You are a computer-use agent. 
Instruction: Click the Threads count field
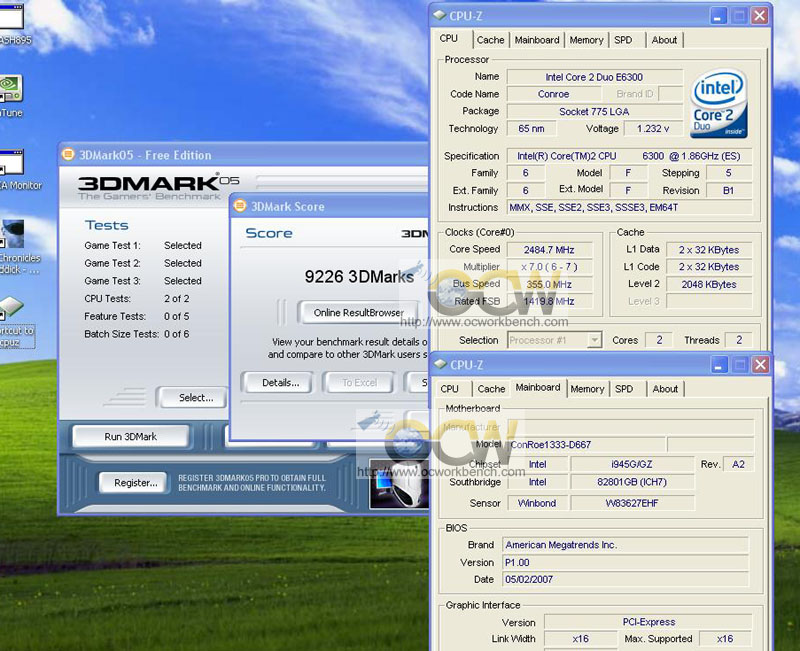(x=739, y=340)
